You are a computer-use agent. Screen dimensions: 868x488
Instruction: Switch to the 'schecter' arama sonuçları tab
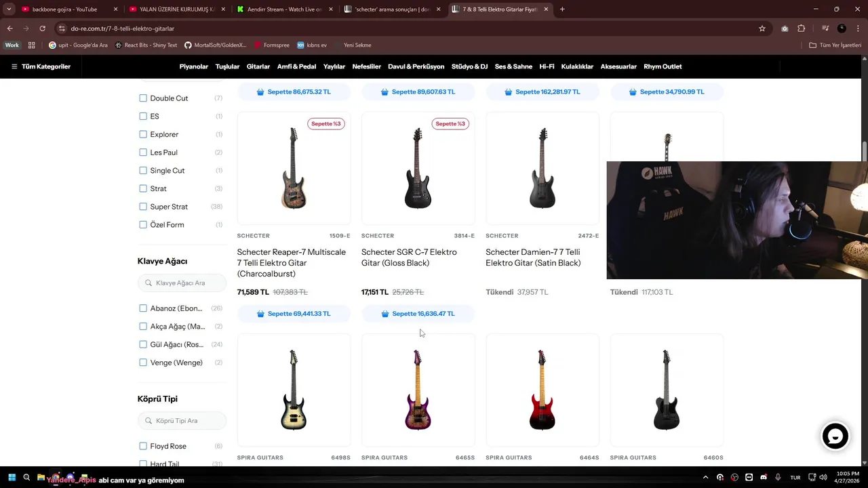pos(393,9)
